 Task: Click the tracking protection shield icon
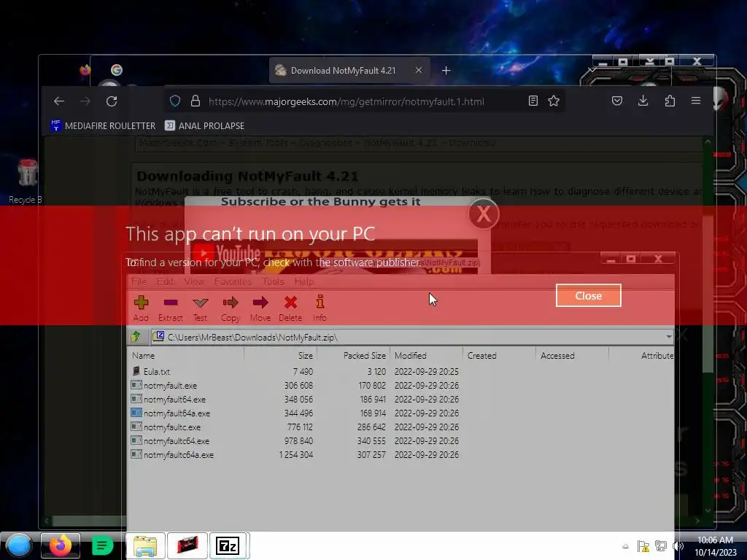[x=175, y=101]
